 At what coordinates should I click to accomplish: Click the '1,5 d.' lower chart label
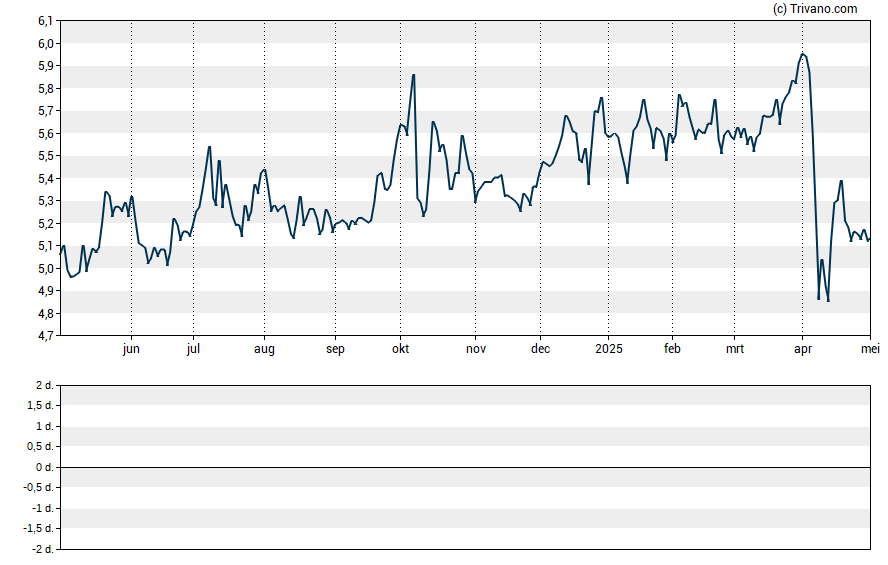pos(40,405)
